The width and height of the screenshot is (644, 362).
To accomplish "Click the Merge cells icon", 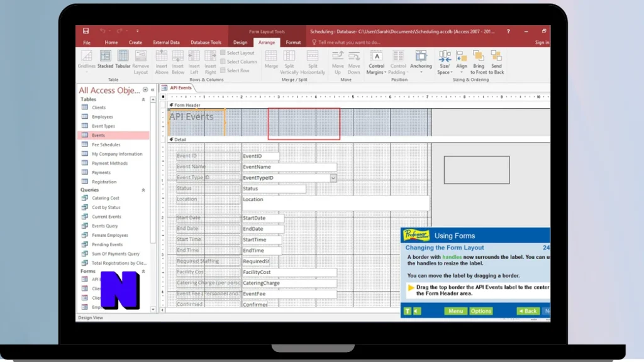I will click(271, 60).
